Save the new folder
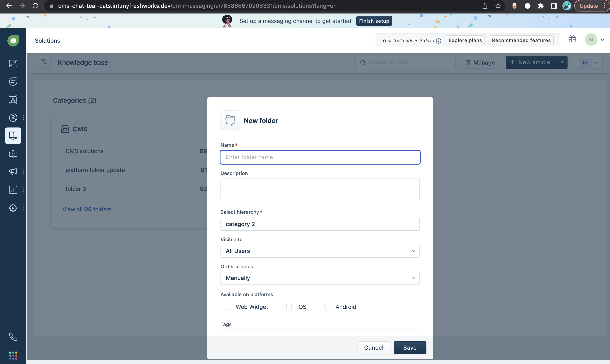Viewport: 610px width, 364px height. click(409, 348)
